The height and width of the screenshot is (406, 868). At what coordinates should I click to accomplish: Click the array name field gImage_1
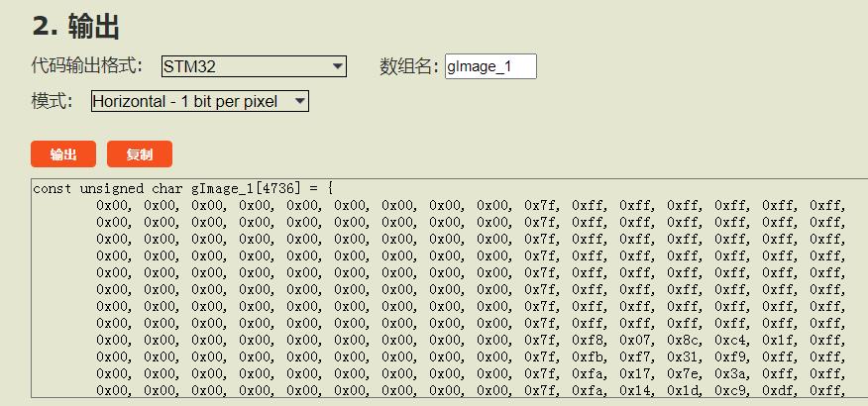point(490,66)
